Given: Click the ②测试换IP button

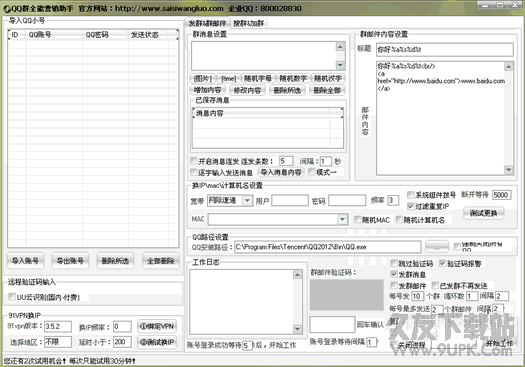Looking at the screenshot, I should [157, 342].
